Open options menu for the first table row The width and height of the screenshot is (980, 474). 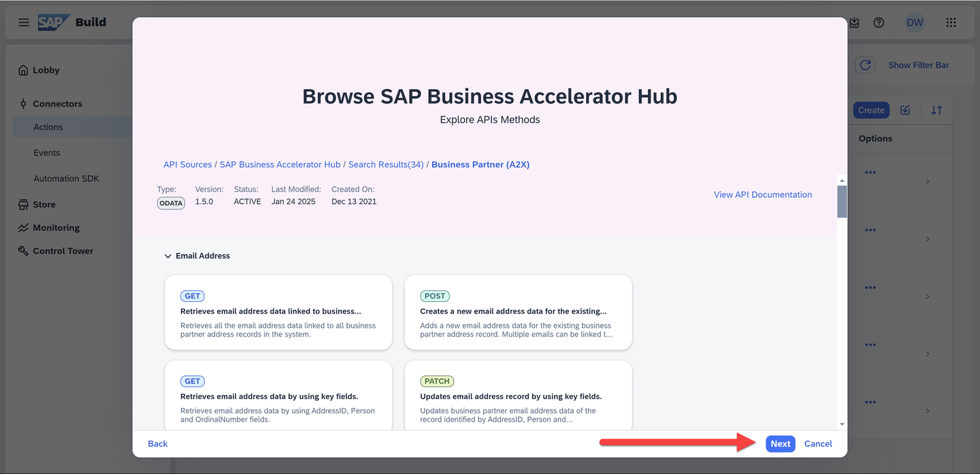(x=870, y=173)
